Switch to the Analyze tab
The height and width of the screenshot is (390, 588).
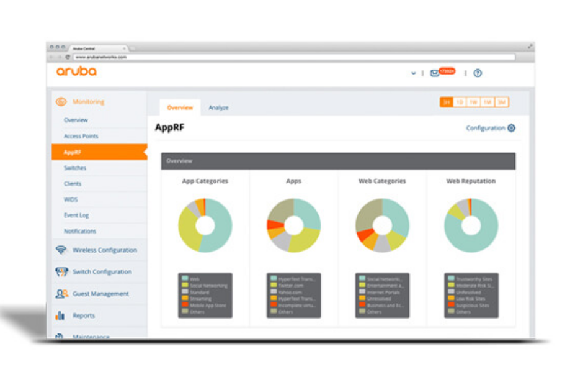pyautogui.click(x=218, y=107)
